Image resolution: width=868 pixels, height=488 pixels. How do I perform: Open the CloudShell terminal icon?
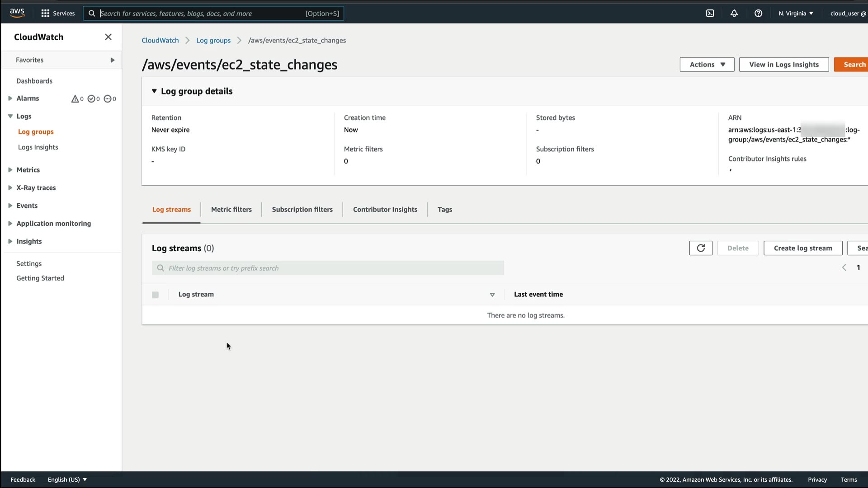pos(710,14)
